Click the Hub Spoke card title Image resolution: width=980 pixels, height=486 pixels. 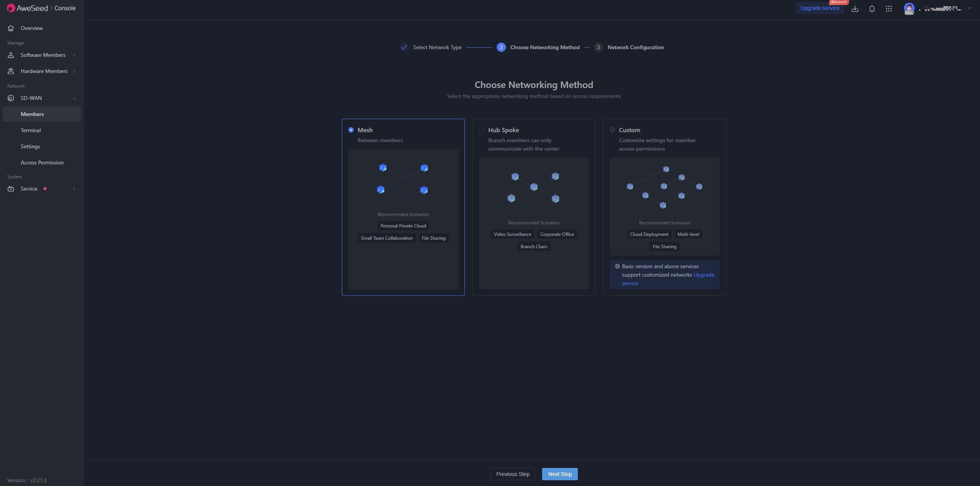[x=503, y=130]
